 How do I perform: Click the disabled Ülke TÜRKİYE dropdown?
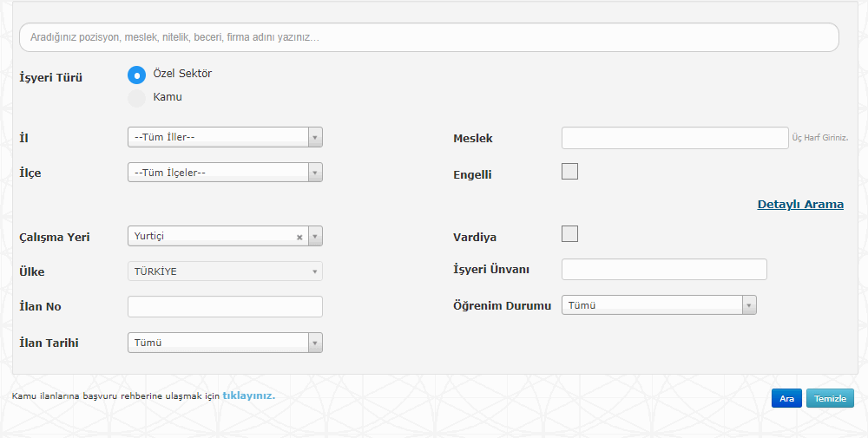225,271
